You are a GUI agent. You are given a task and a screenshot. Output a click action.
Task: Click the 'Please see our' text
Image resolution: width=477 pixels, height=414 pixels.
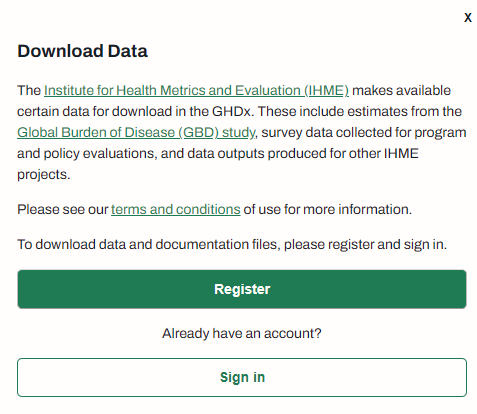click(x=63, y=209)
